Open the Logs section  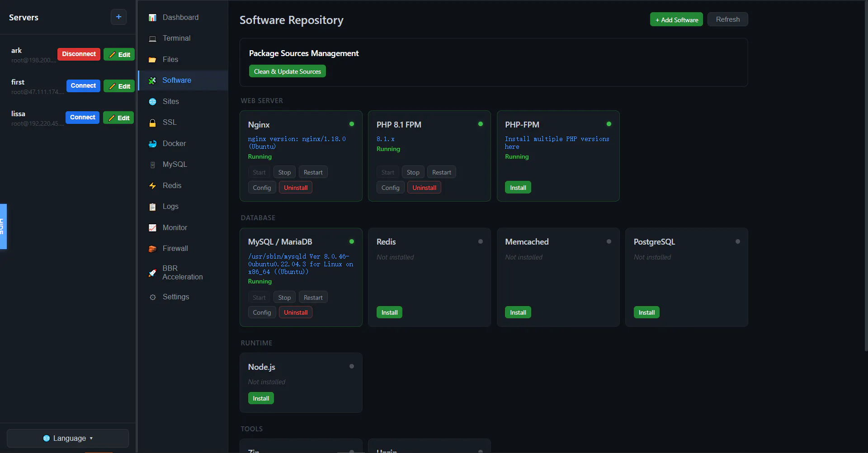pyautogui.click(x=183, y=207)
